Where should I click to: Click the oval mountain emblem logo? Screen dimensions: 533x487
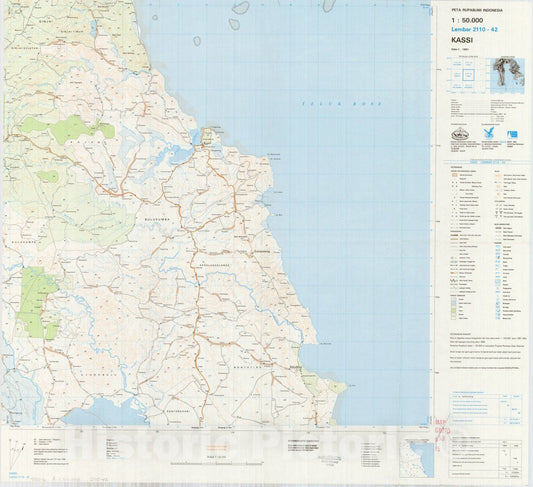click(460, 135)
